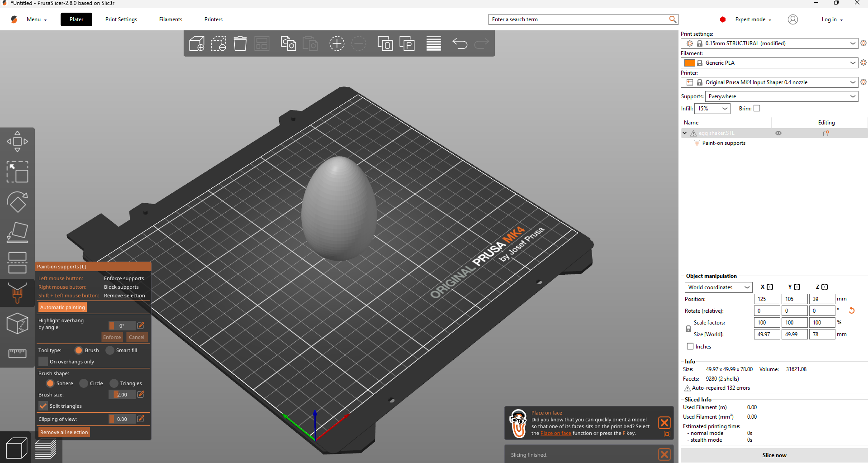Image resolution: width=868 pixels, height=463 pixels.
Task: Click the Add object toolbar icon
Action: [197, 44]
